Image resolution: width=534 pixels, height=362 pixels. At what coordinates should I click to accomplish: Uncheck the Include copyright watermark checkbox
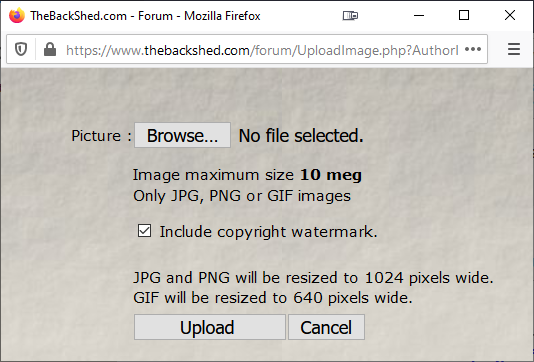pos(144,231)
